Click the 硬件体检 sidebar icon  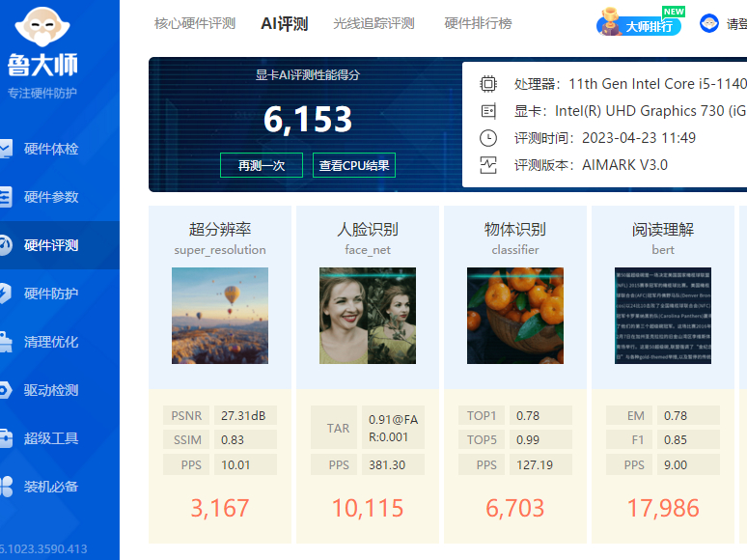tap(6, 149)
